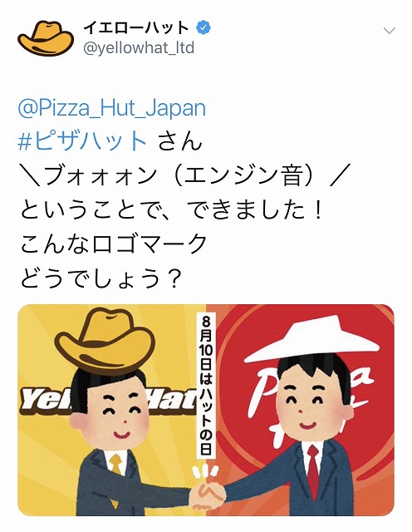Viewport: 412px width, 532px height.
Task: Expand the tweet options chevron
Action: [389, 31]
